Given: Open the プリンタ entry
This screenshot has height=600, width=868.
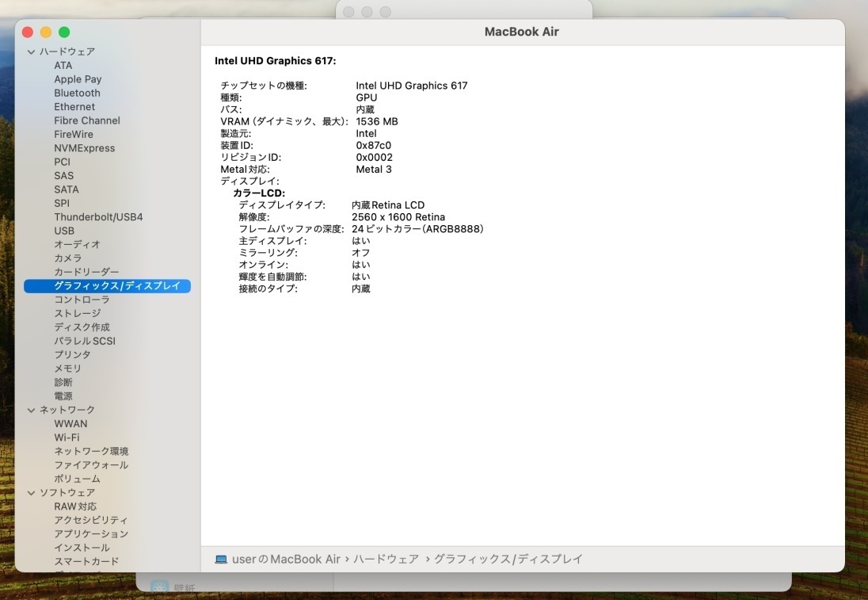Looking at the screenshot, I should (x=73, y=354).
